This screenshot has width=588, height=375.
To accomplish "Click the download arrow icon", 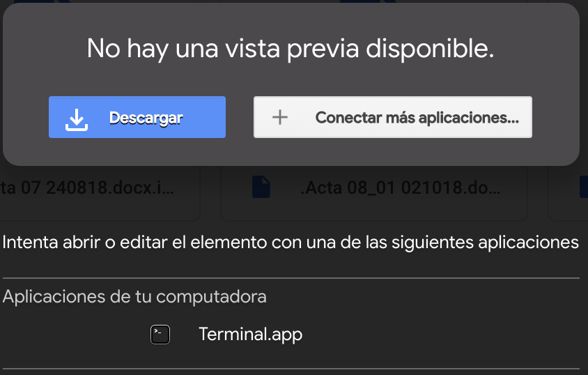I will point(76,118).
